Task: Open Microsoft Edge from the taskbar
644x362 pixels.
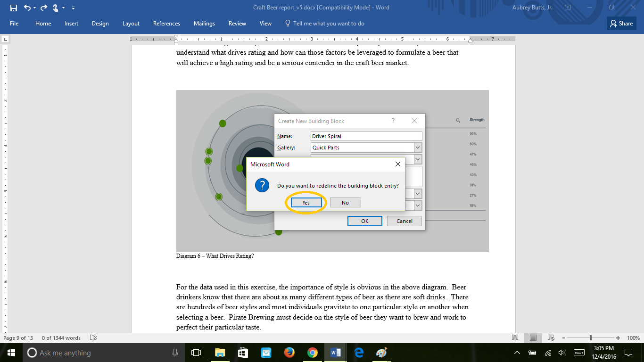Action: click(358, 353)
